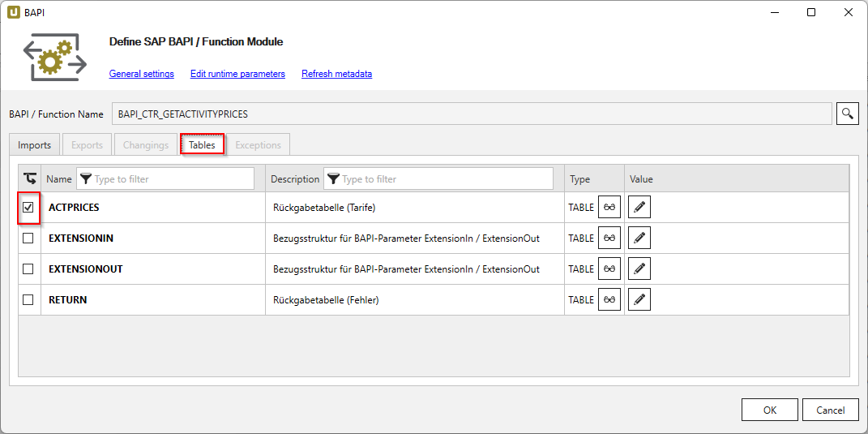The image size is (868, 434).
Task: Switch to the Imports tab
Action: click(34, 145)
